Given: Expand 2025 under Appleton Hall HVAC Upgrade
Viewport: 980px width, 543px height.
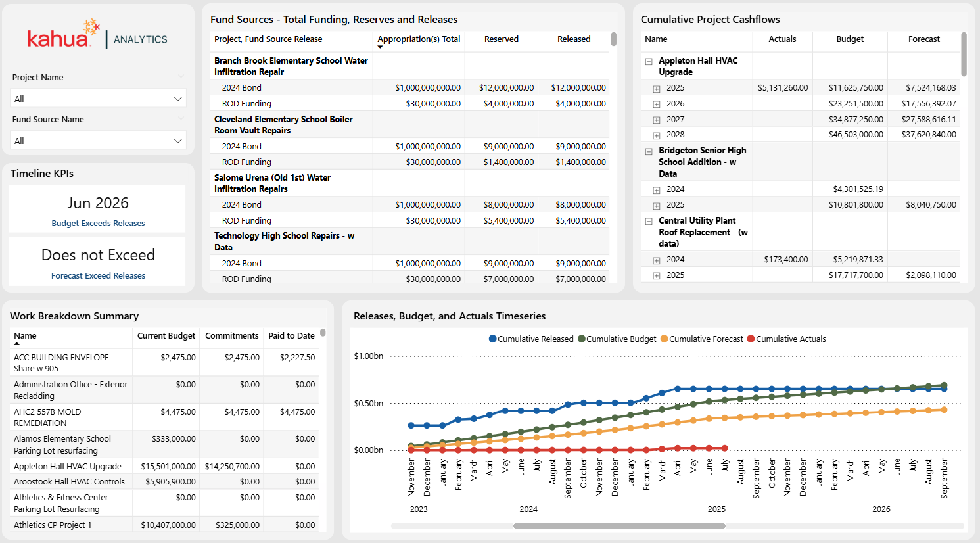Looking at the screenshot, I should pos(656,88).
